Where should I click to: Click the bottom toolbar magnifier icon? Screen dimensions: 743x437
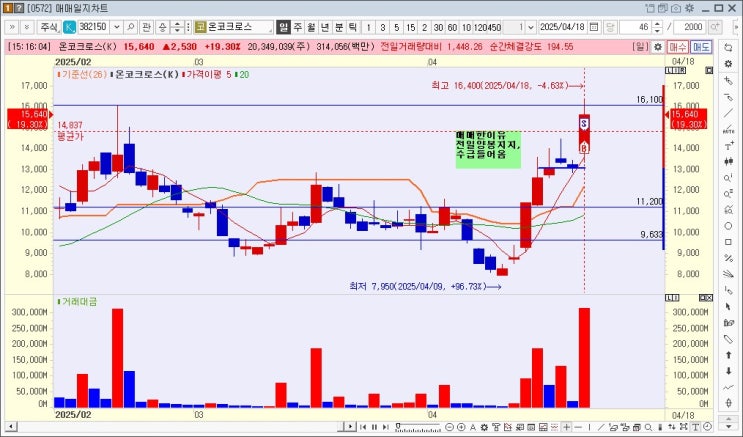point(648,427)
